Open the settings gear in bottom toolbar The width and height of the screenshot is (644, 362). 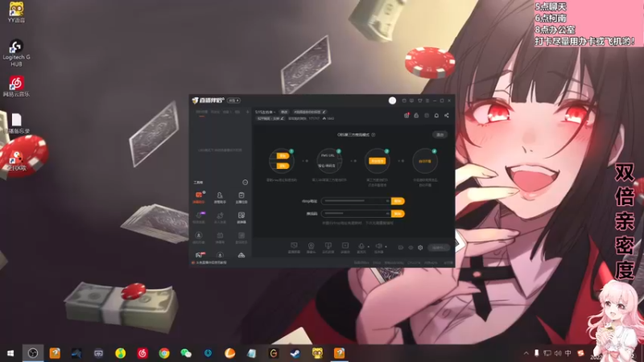420,248
